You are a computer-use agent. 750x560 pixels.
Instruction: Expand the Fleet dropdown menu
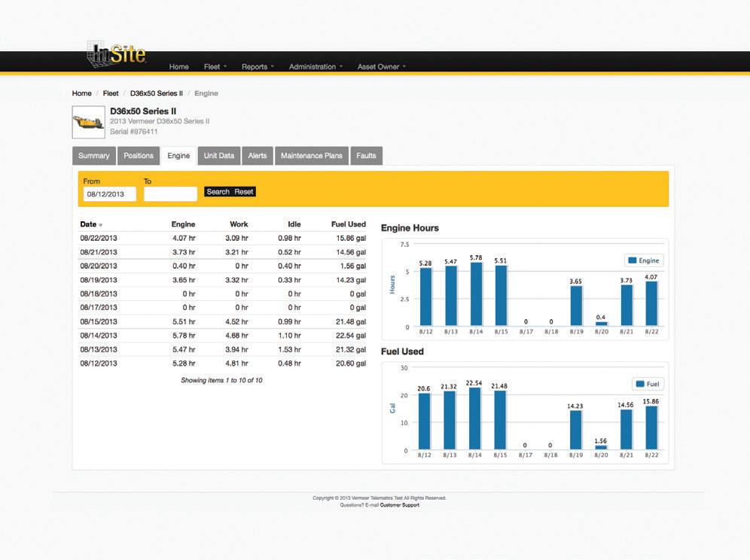pyautogui.click(x=215, y=66)
